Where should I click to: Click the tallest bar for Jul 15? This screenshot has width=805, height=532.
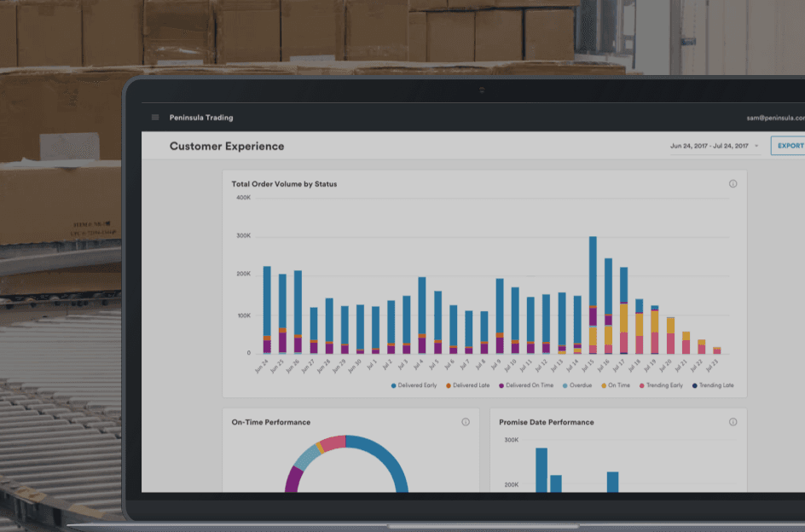point(593,273)
